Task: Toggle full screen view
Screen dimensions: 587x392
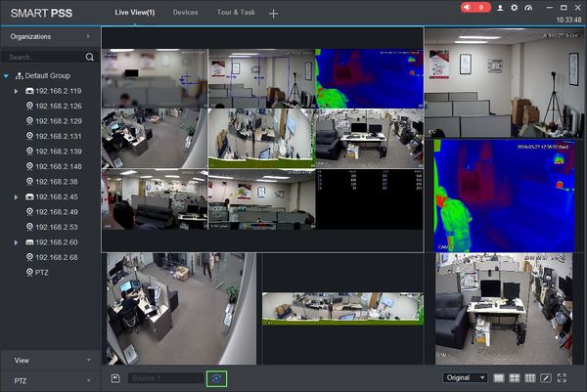Action: click(562, 377)
